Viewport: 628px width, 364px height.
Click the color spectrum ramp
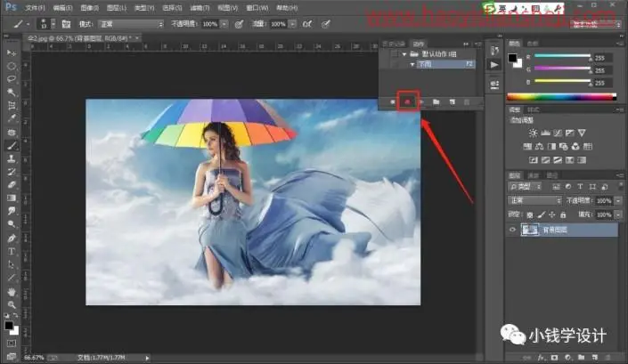561,96
